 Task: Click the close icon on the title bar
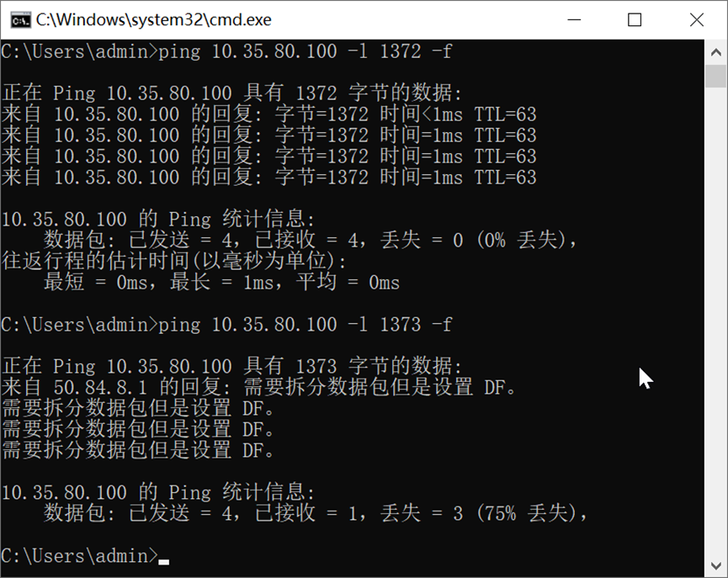[x=697, y=19]
